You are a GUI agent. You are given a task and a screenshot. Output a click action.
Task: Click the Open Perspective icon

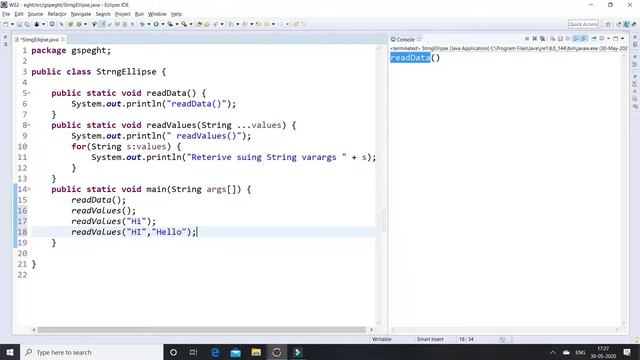608,24
